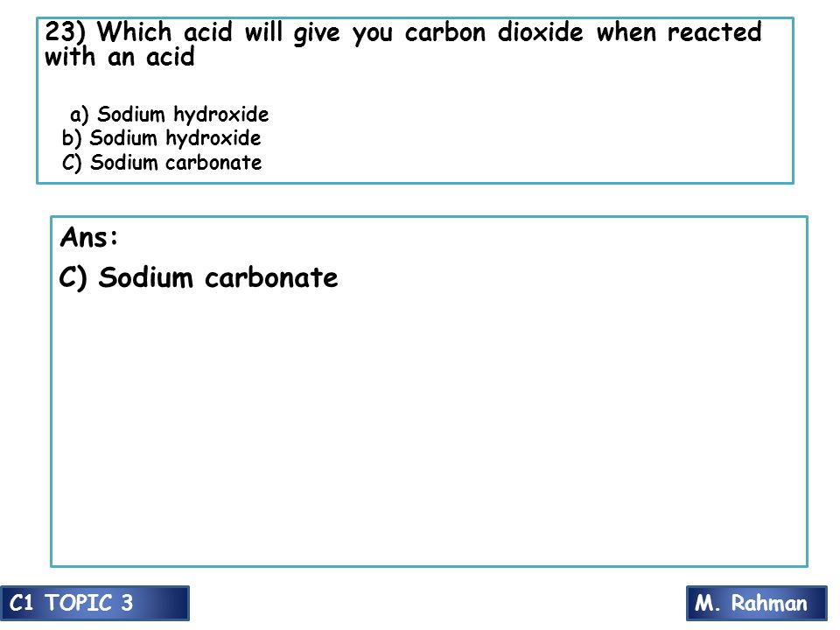Click empty area of answer box
This screenshot has height=630, width=840.
[429, 429]
